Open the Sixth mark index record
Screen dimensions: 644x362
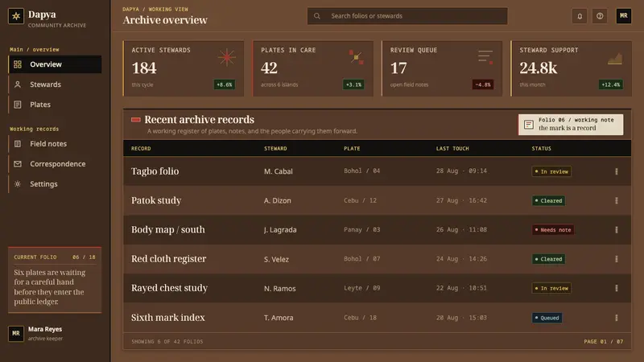tap(168, 317)
